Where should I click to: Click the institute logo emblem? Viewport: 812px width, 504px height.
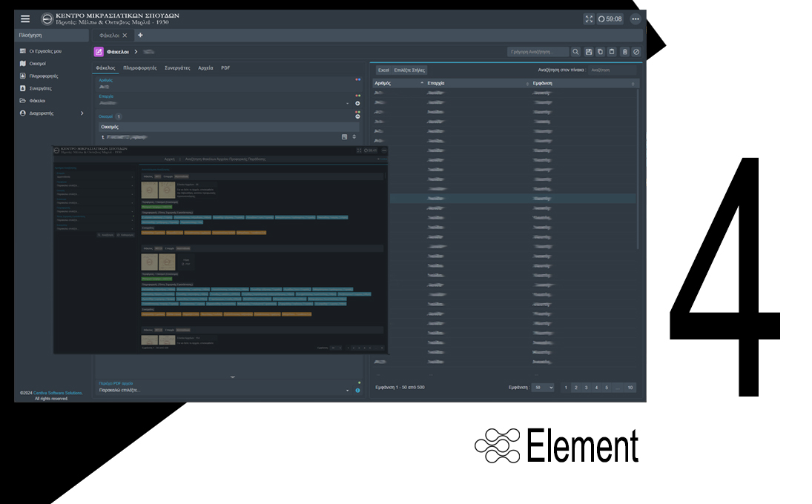tap(47, 19)
